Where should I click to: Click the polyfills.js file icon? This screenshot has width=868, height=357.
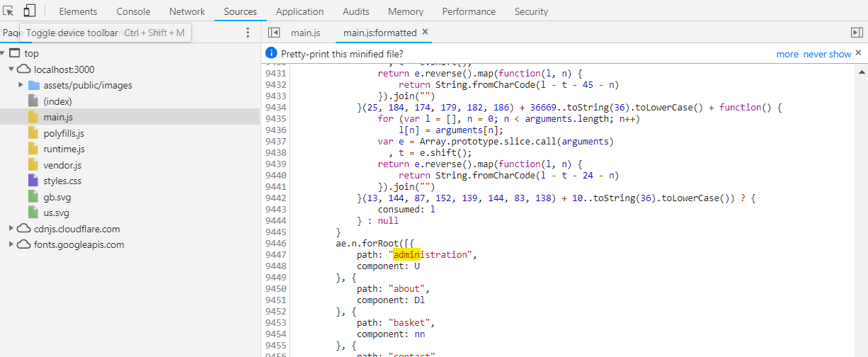tap(33, 133)
